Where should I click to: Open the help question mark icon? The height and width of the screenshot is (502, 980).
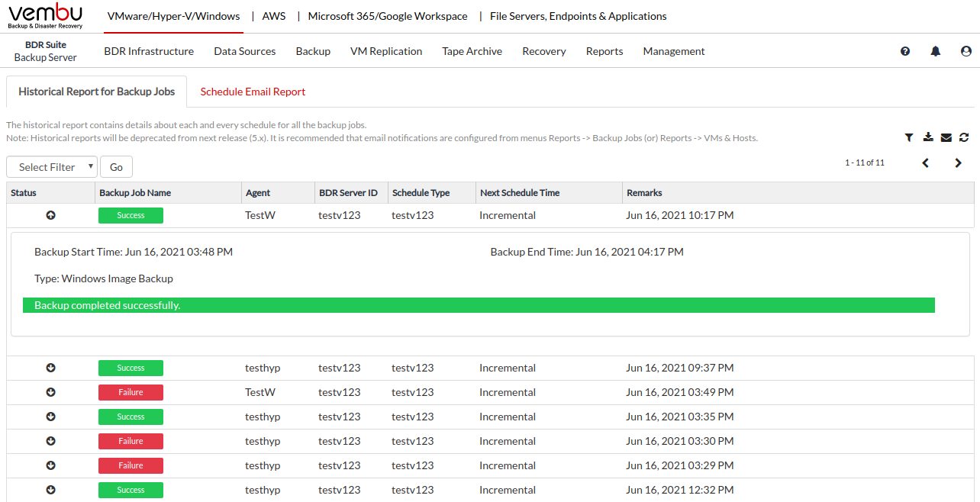[x=905, y=51]
